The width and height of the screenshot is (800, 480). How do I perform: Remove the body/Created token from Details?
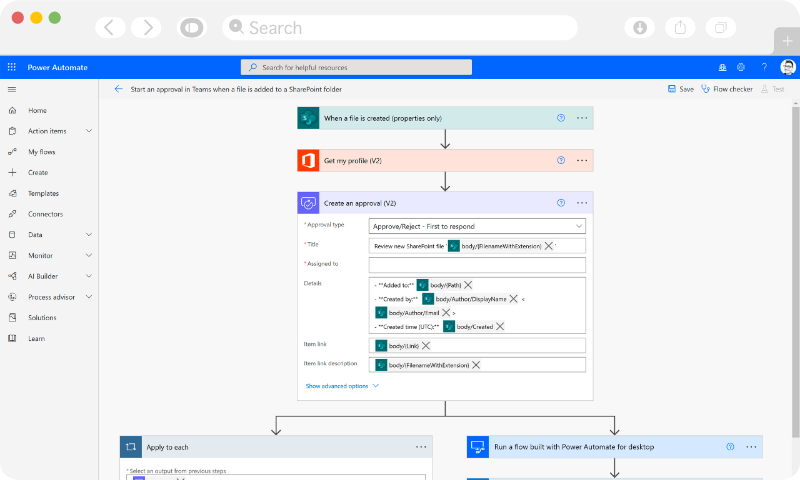(499, 326)
